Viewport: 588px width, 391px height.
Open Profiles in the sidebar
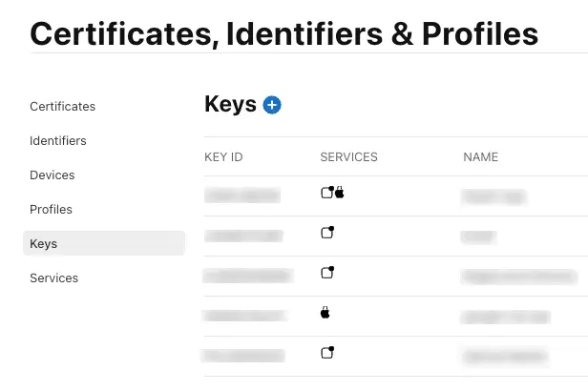pyautogui.click(x=52, y=209)
